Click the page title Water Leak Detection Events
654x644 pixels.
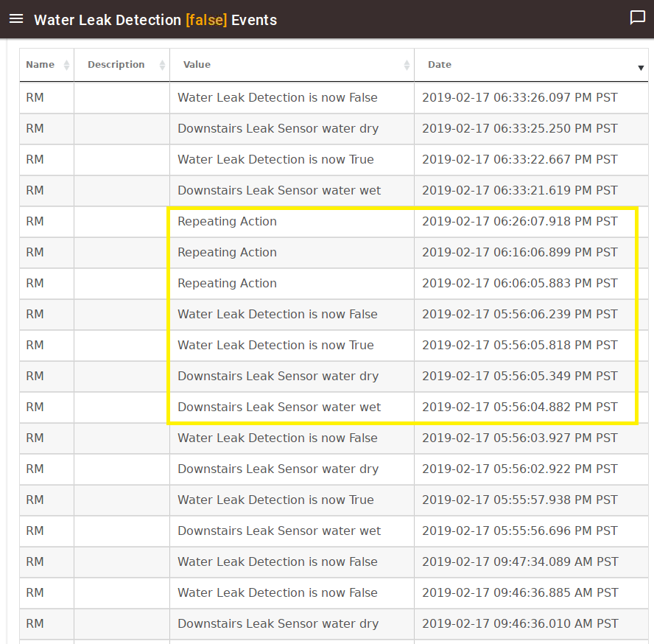coord(155,20)
